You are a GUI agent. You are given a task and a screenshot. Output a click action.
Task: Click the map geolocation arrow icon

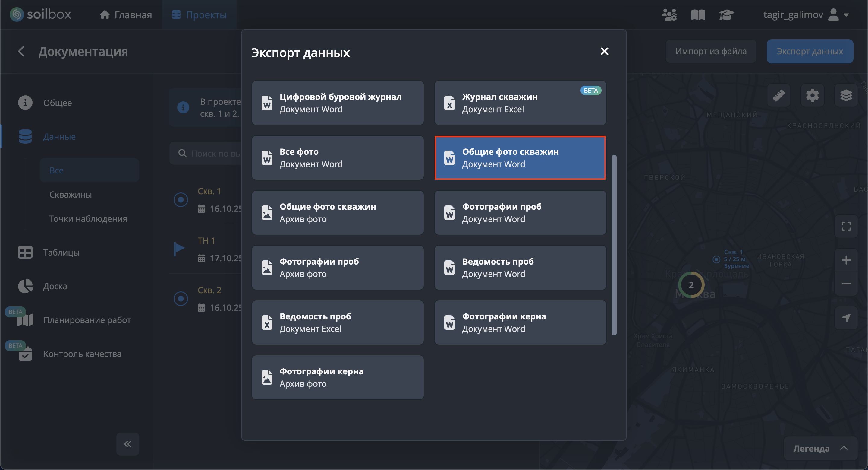point(846,318)
